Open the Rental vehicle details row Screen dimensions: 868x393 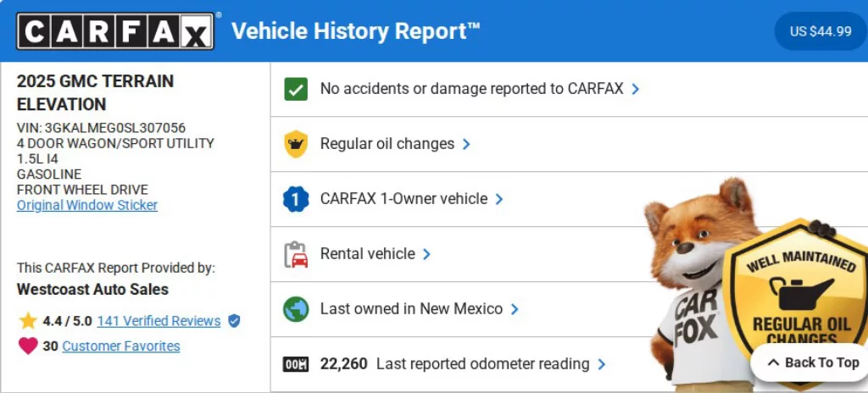click(x=367, y=254)
